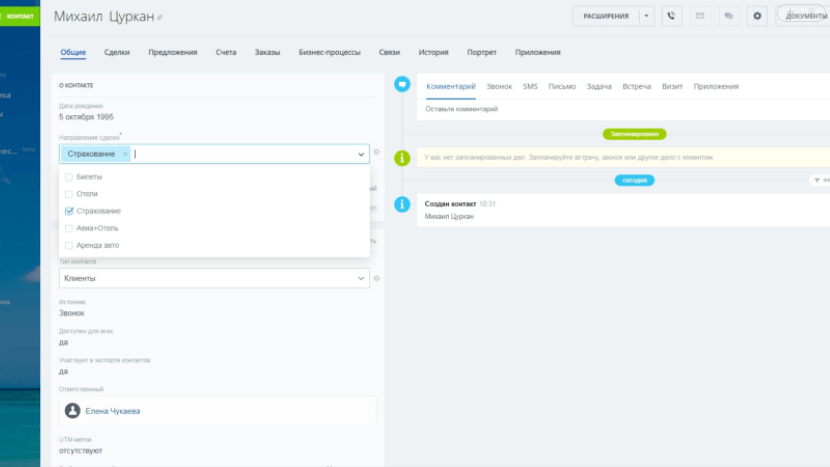Click the Михаил Цуркан title
This screenshot has width=830, height=467.
coord(104,16)
